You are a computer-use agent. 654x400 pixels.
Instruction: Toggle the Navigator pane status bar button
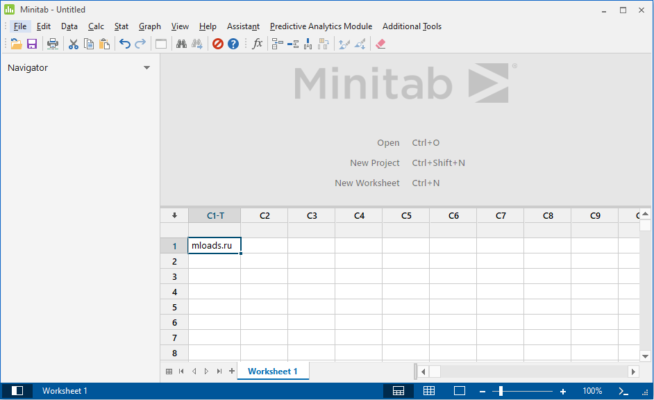click(17, 391)
